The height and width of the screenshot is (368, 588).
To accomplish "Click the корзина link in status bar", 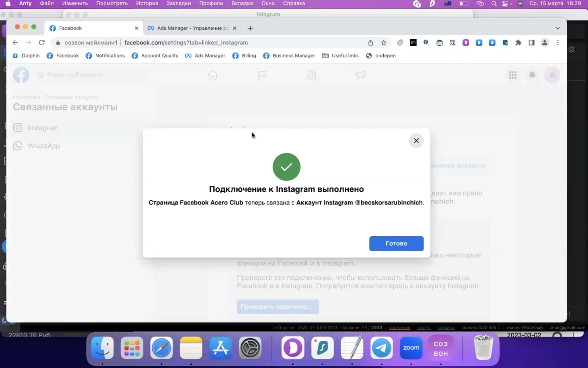I will pyautogui.click(x=446, y=327).
